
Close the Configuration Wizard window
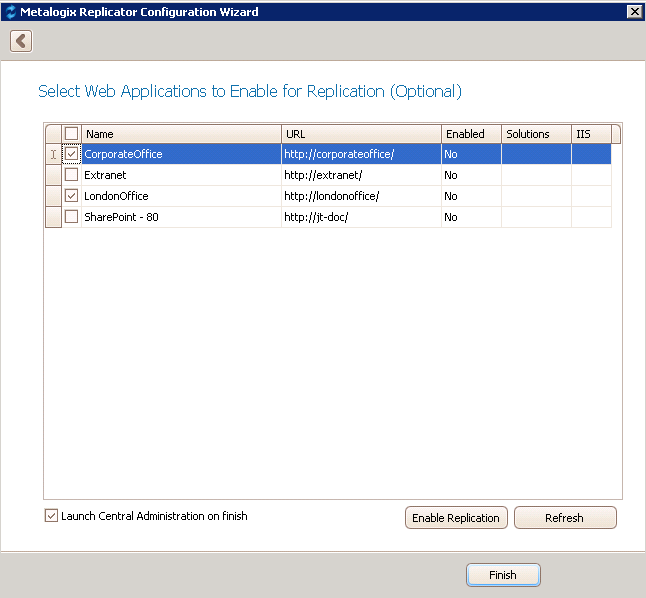coord(634,12)
